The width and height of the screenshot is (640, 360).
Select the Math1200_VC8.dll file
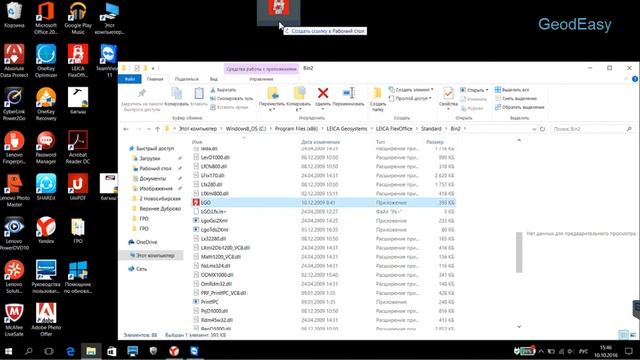click(220, 257)
